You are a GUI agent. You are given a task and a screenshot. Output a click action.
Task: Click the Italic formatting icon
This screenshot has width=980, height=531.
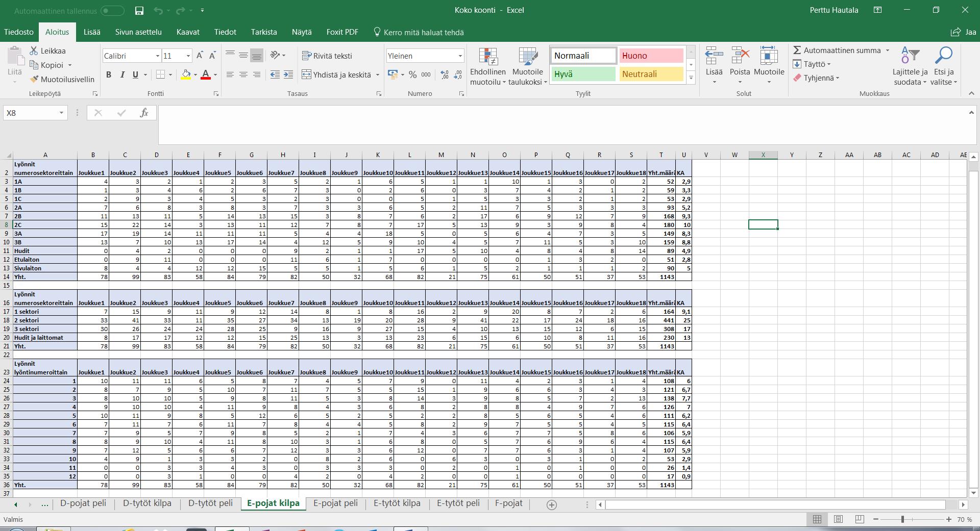(x=122, y=75)
